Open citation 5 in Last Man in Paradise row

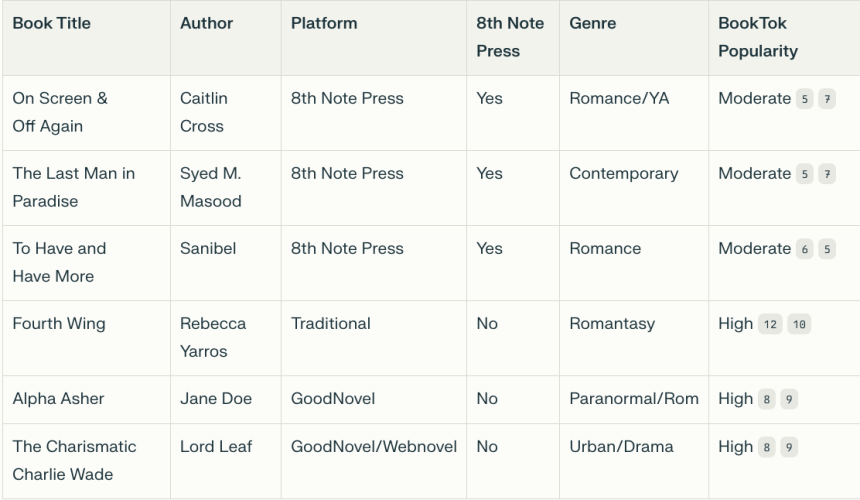[x=805, y=174]
